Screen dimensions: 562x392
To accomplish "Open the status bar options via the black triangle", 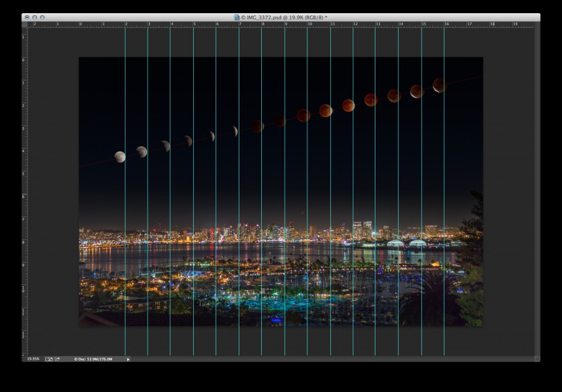I will pos(128,359).
